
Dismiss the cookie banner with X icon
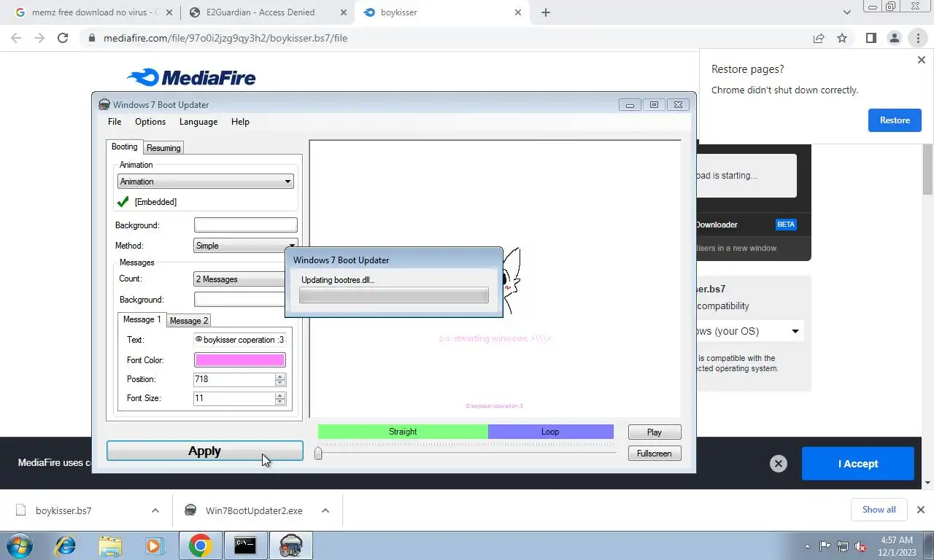pos(779,464)
